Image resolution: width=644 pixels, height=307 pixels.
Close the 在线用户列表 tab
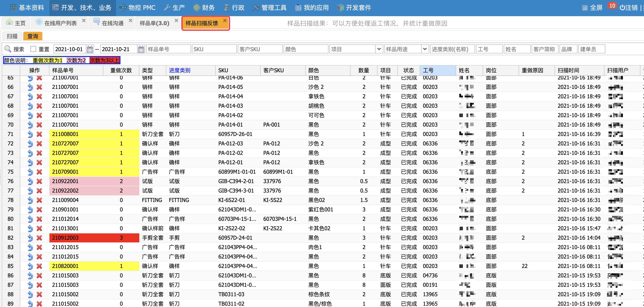[x=84, y=20]
